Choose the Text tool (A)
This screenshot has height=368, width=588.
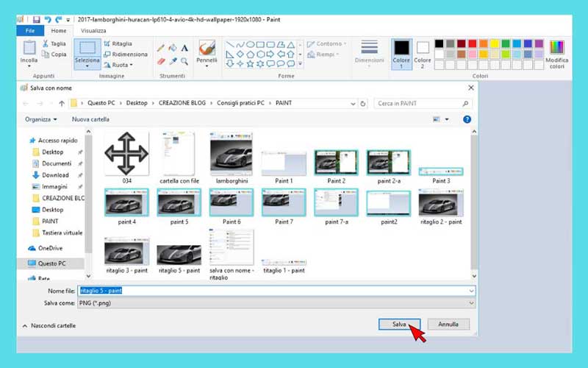point(184,48)
